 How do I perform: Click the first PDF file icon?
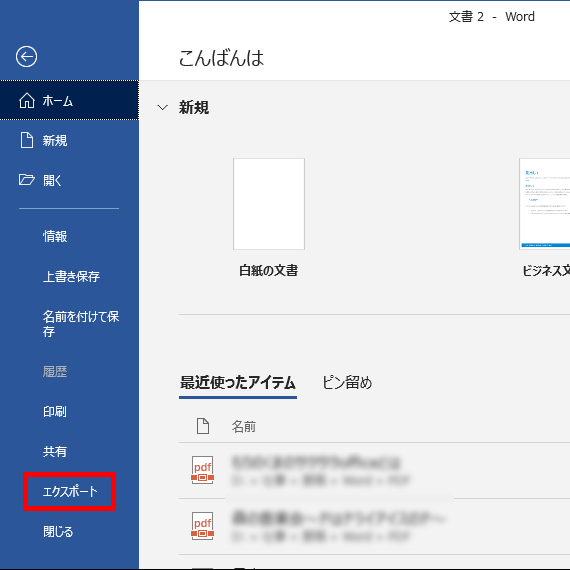tap(202, 470)
